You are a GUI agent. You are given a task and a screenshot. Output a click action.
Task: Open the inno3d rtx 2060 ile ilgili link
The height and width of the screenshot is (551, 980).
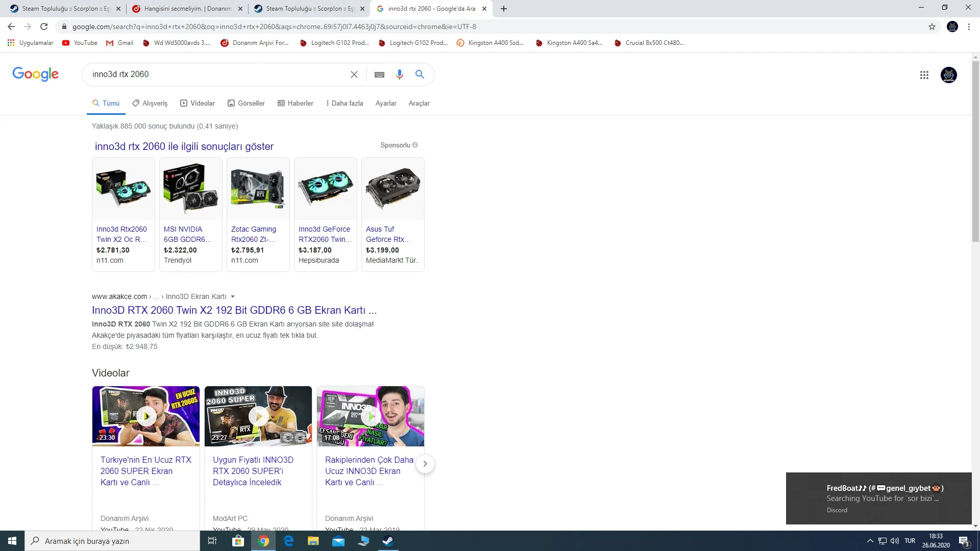pos(184,146)
